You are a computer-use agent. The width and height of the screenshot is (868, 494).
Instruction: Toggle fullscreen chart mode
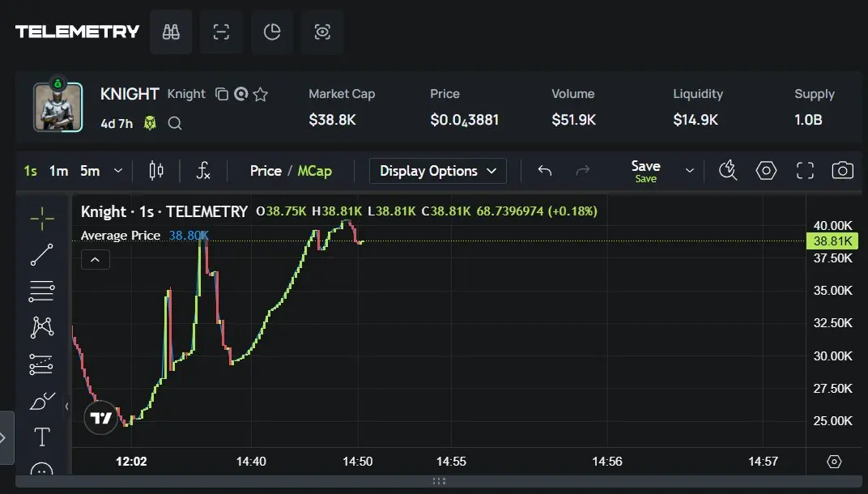805,171
